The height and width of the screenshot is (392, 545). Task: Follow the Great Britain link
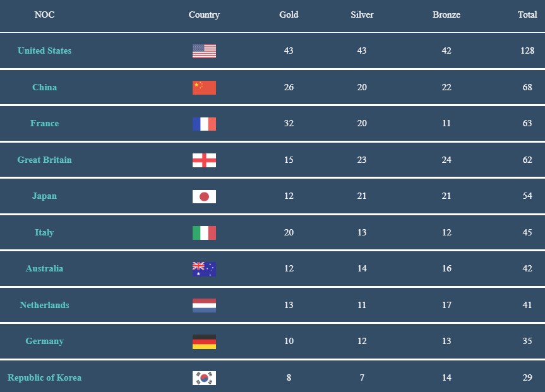coord(44,160)
